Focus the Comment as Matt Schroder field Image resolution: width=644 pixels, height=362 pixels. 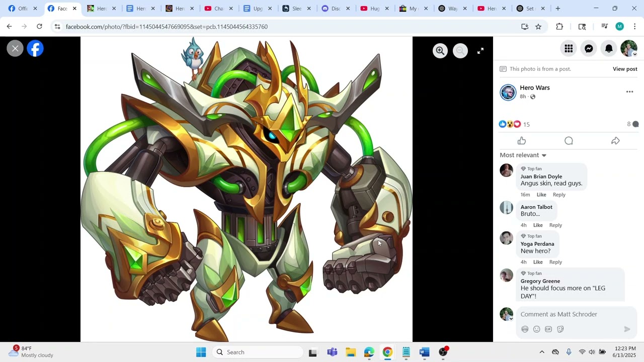click(x=577, y=314)
